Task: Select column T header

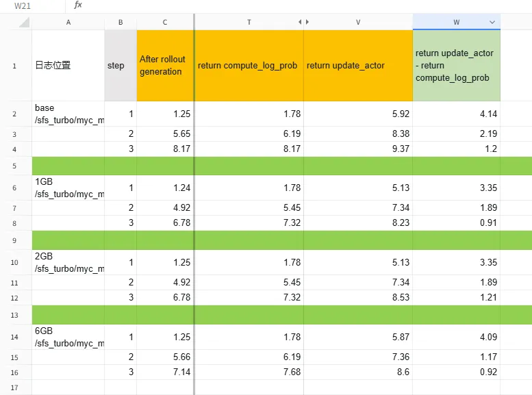Action: (x=249, y=22)
